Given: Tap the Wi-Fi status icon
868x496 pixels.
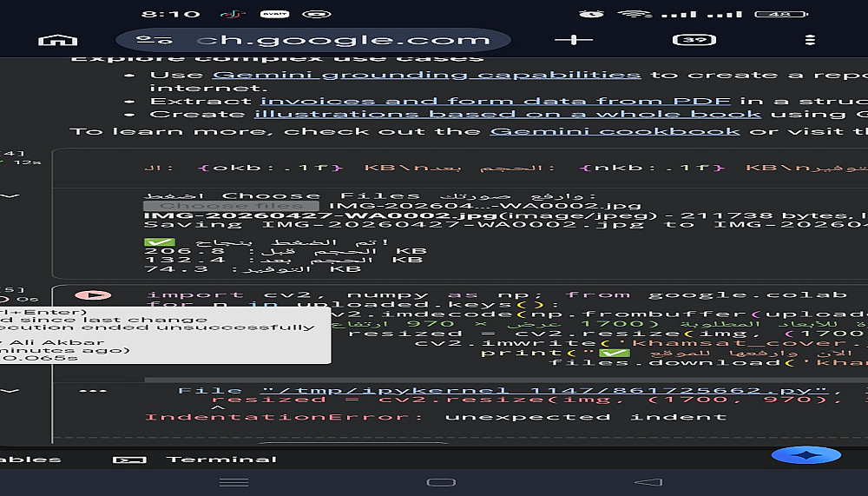Looking at the screenshot, I should 635,14.
